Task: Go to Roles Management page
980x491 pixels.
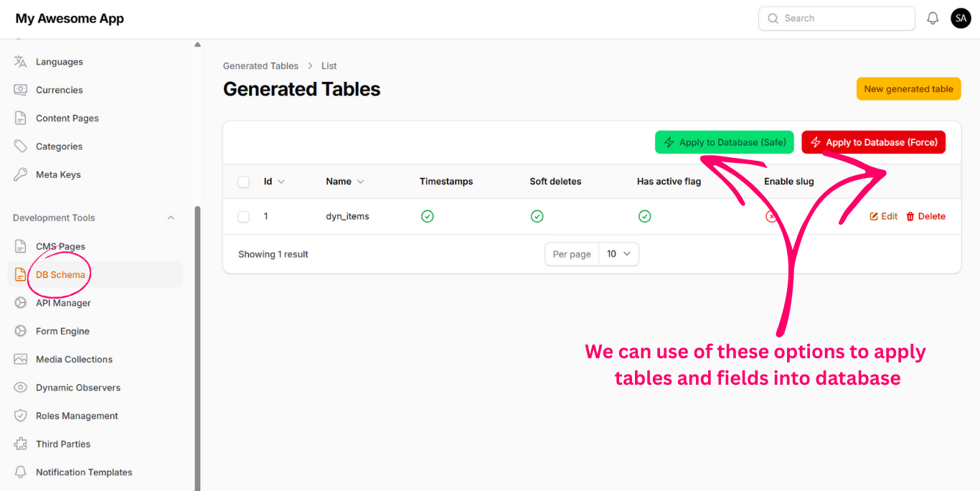Action: pos(77,416)
